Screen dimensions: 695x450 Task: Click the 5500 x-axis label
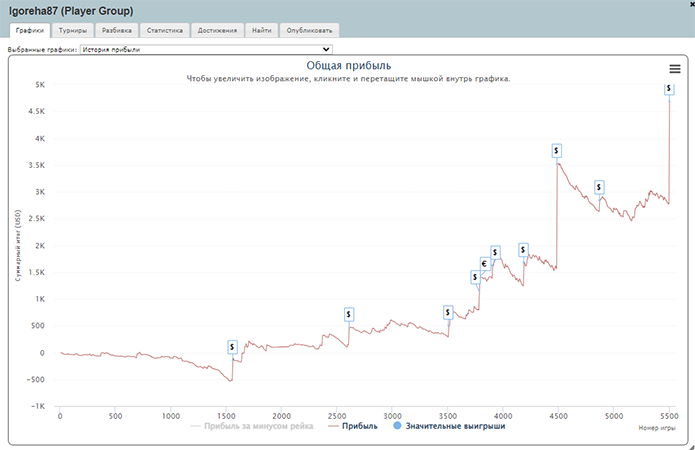669,416
